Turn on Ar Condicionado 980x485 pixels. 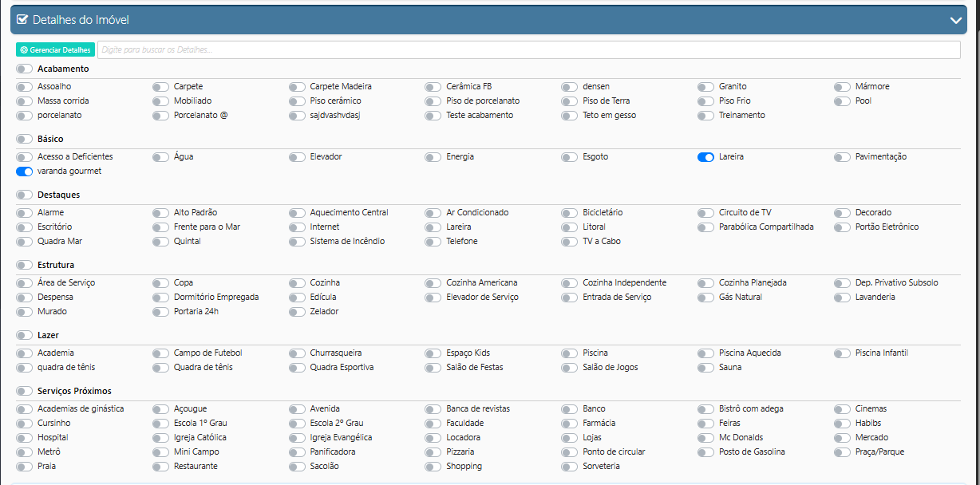tap(433, 213)
